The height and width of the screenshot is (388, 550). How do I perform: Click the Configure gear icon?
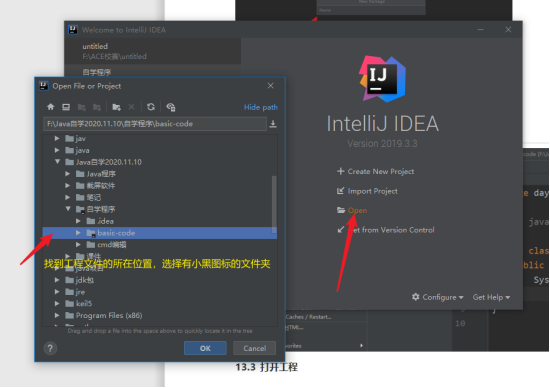pyautogui.click(x=416, y=297)
